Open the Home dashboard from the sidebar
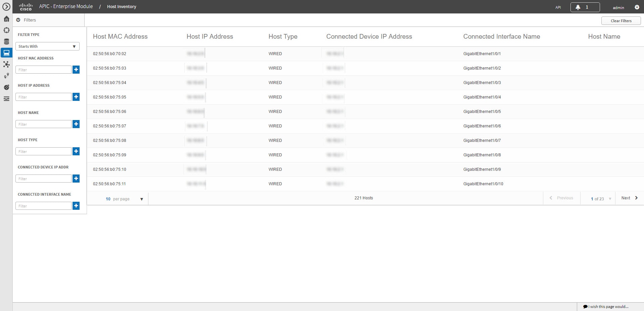This screenshot has width=644, height=311. coord(6,19)
